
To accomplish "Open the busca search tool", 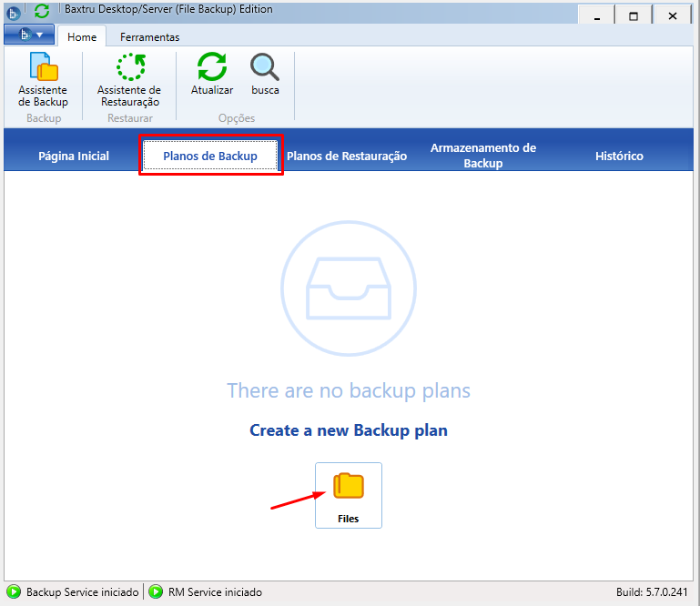I will click(x=265, y=75).
